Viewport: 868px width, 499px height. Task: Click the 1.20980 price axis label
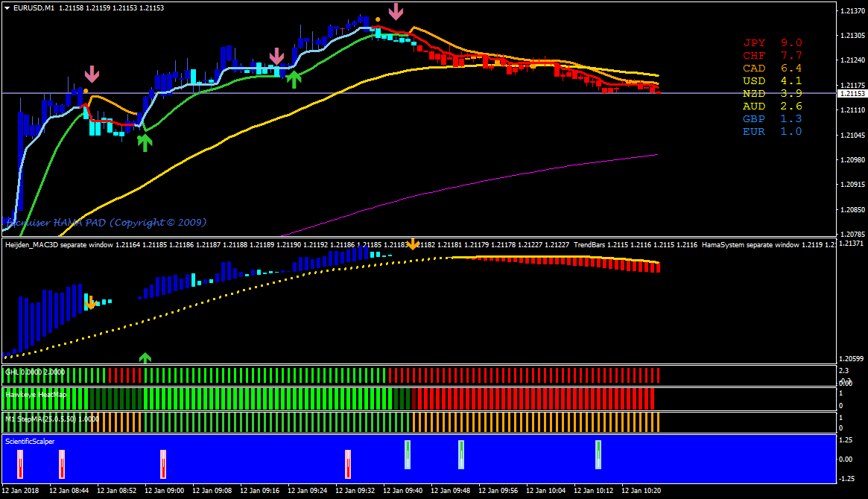click(x=852, y=160)
